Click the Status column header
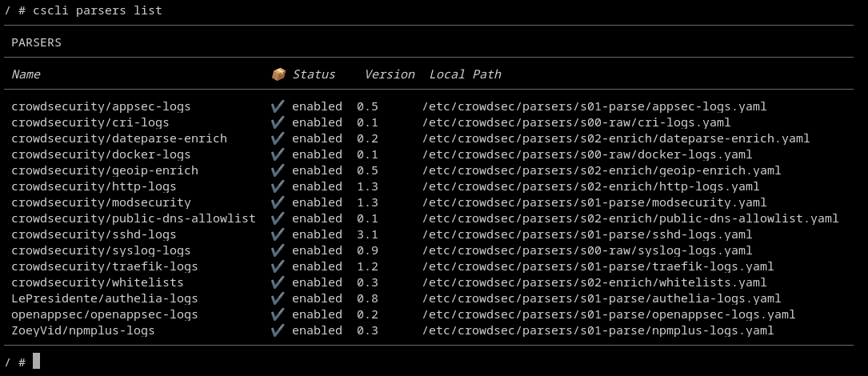 314,74
